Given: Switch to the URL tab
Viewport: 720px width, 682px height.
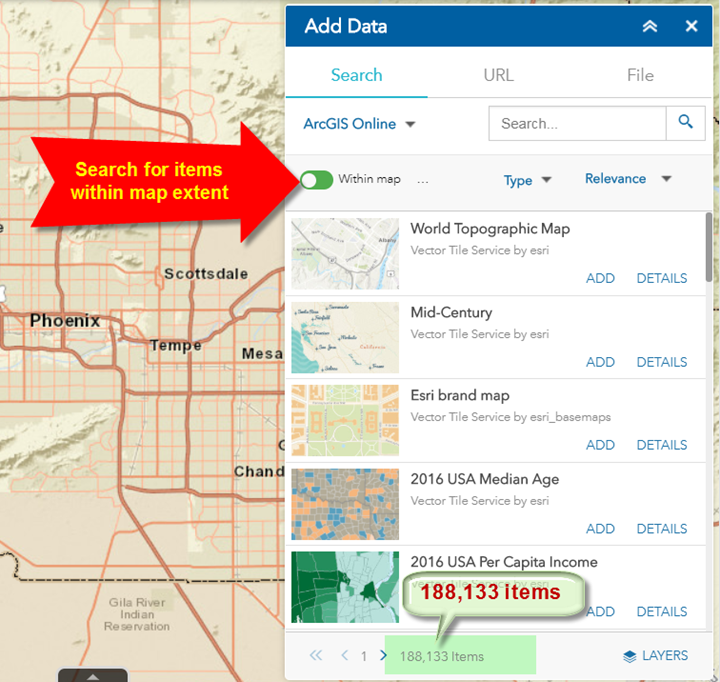Looking at the screenshot, I should pos(498,75).
